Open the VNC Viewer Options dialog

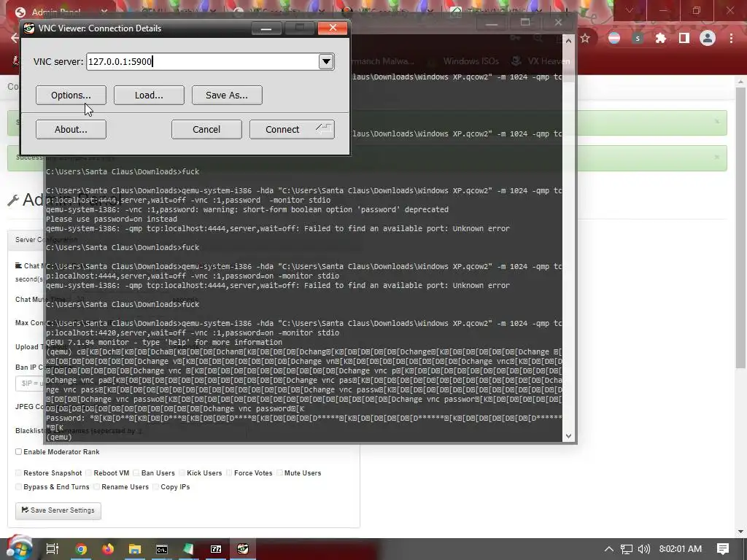tap(71, 96)
